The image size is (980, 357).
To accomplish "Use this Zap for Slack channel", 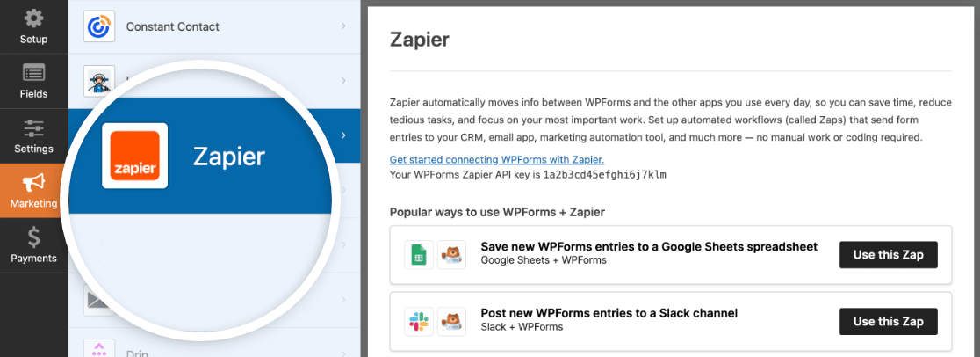I will coord(888,322).
